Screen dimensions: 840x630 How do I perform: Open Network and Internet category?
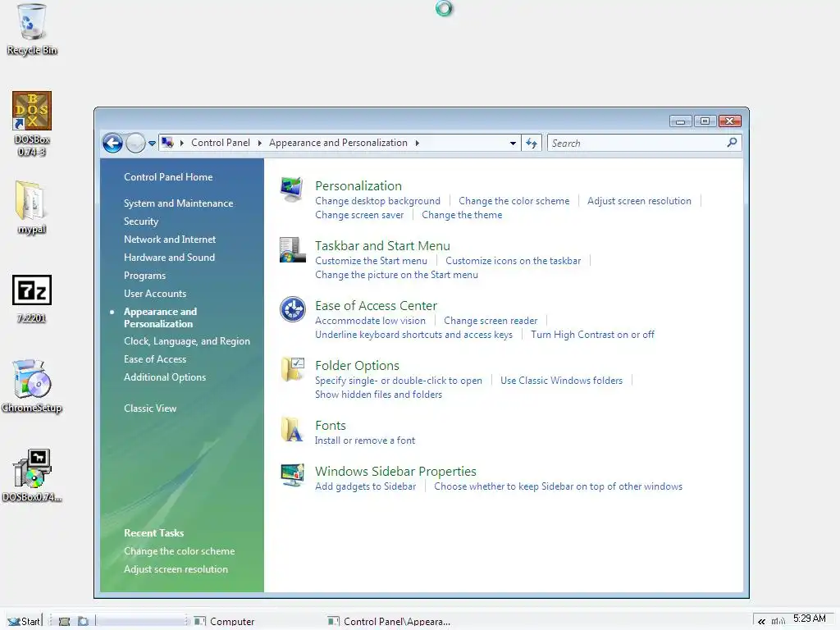tap(170, 239)
